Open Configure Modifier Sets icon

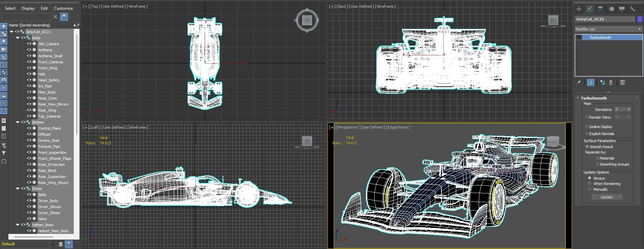tap(623, 82)
